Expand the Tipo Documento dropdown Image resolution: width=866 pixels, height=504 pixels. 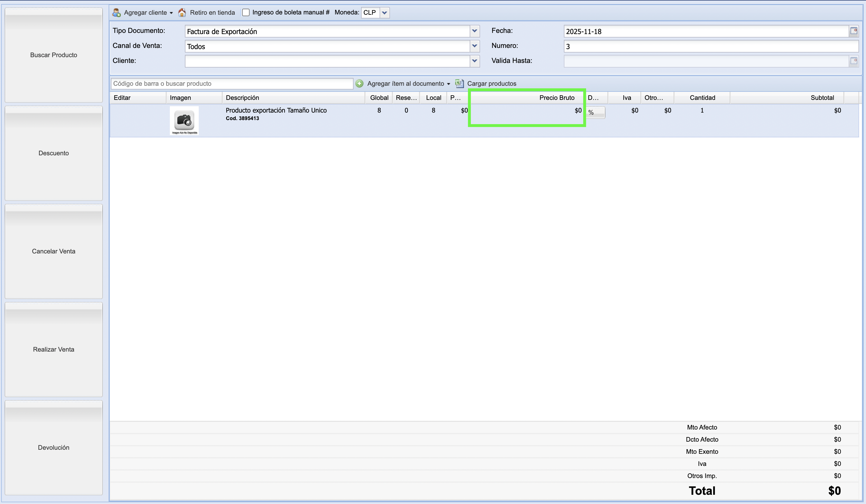pyautogui.click(x=475, y=31)
